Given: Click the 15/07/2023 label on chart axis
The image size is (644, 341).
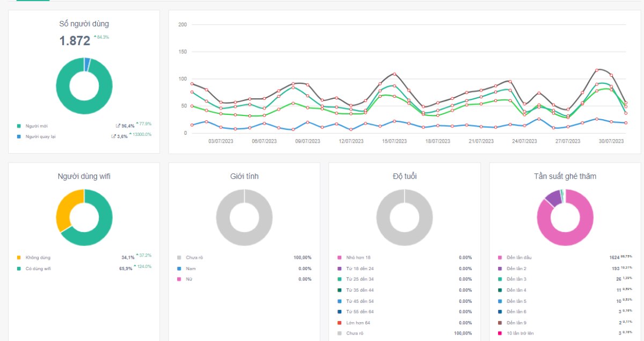Looking at the screenshot, I should pos(394,141).
